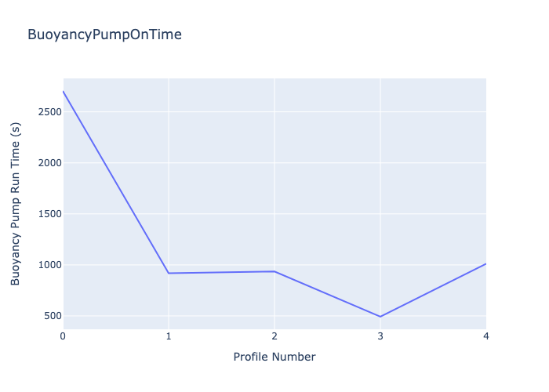The height and width of the screenshot is (392, 549).
Task: Click the 1500 y-axis tick label
Action: (x=49, y=214)
